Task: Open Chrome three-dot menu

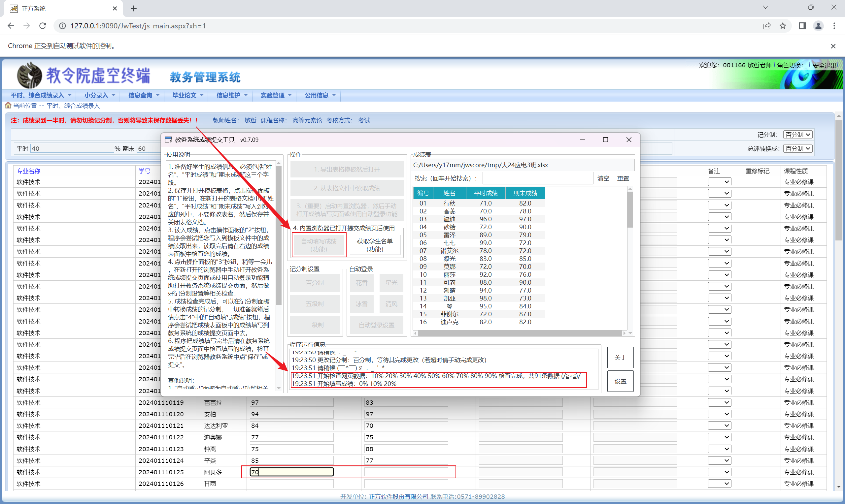Action: (834, 26)
